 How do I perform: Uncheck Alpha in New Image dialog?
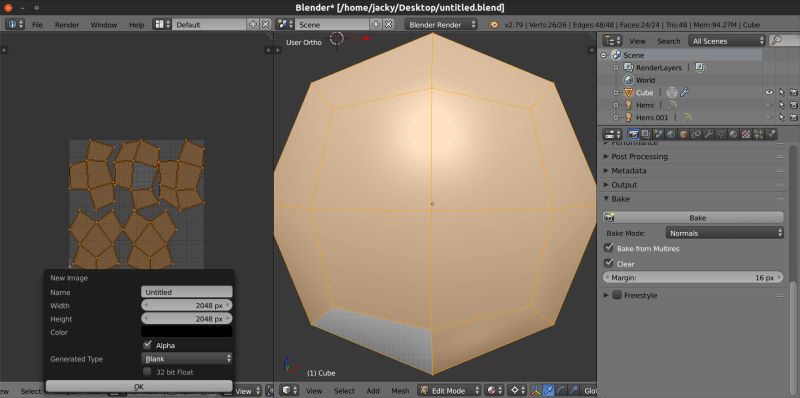click(147, 345)
